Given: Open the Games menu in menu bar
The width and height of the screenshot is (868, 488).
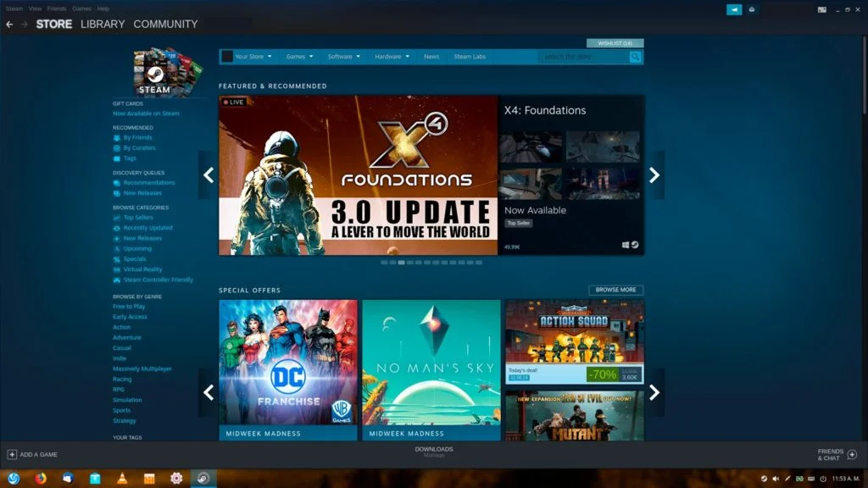Looking at the screenshot, I should 81,8.
